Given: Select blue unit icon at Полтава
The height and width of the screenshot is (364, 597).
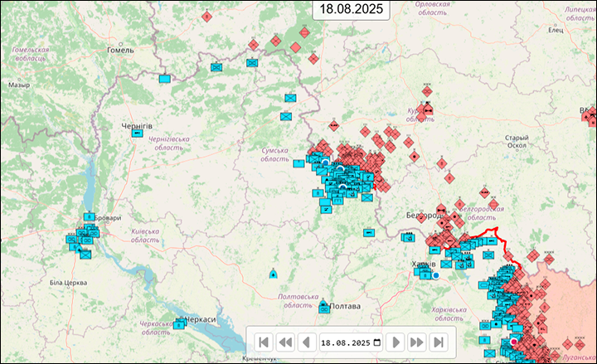Looking at the screenshot, I should click(323, 307).
